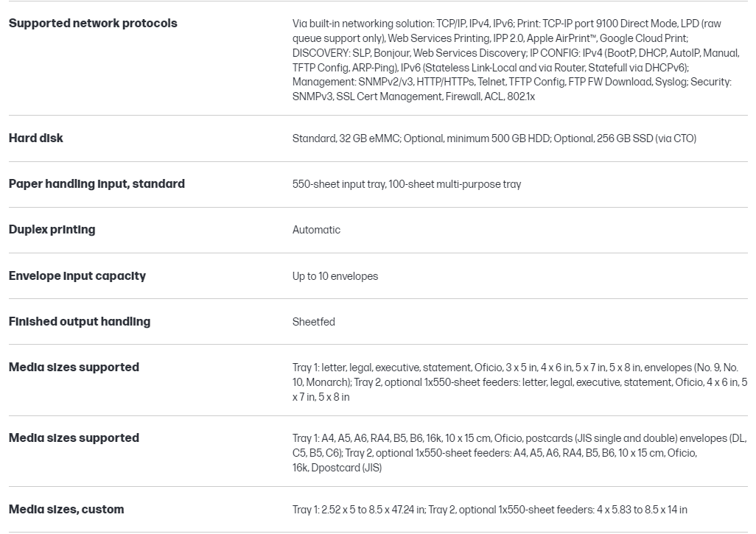Click the 'Automatic' duplex value
This screenshot has height=534, width=756.
[316, 230]
